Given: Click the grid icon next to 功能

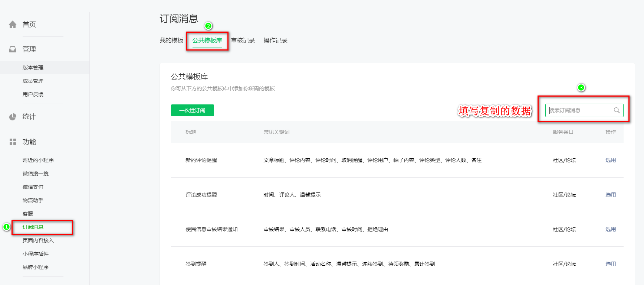Looking at the screenshot, I should point(13,142).
